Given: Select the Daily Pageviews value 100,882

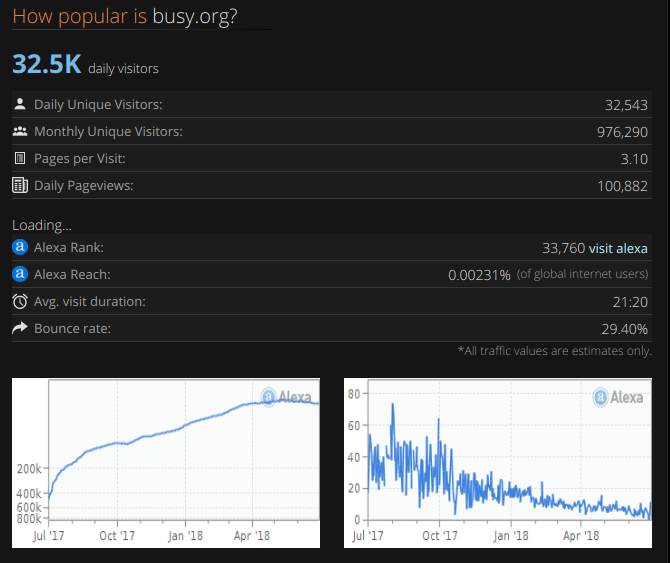Looking at the screenshot, I should tap(622, 186).
